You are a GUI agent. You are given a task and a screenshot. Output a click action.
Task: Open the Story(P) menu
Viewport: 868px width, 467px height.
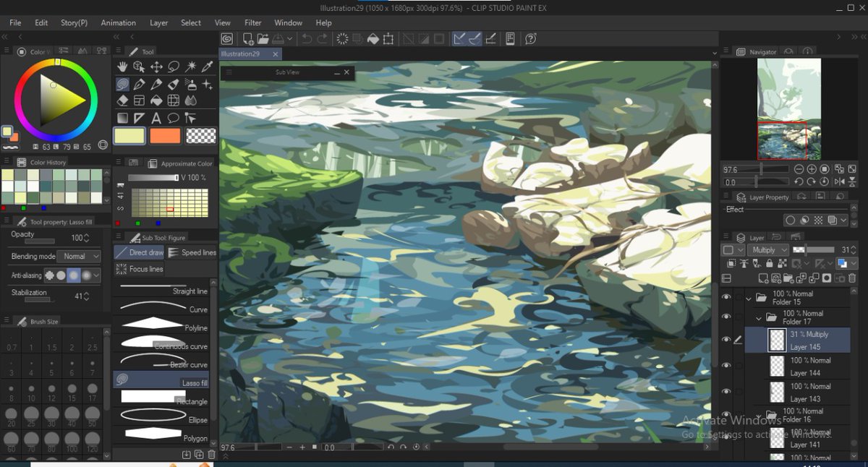74,22
